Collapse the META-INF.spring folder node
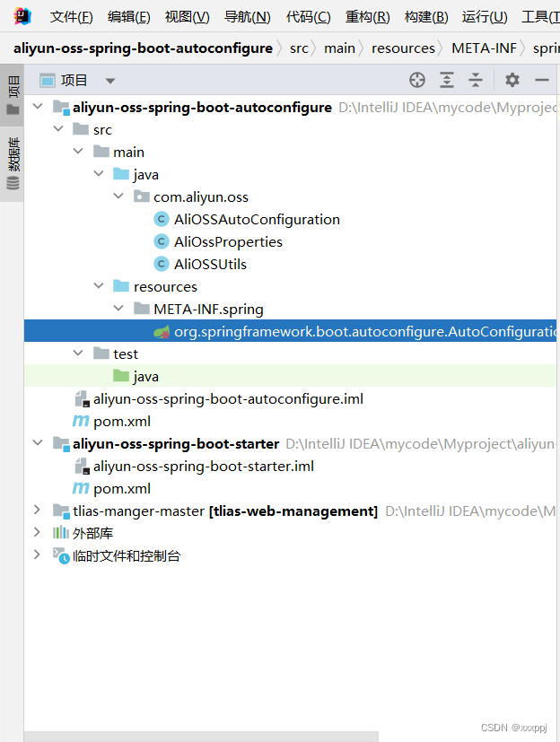 point(118,308)
